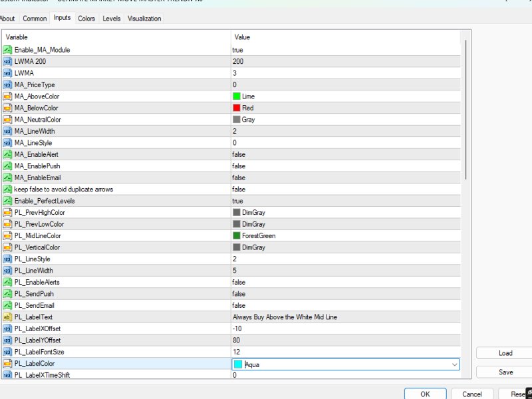
Task: Click the integer icon beside MA_PriceType
Action: [x=7, y=85]
